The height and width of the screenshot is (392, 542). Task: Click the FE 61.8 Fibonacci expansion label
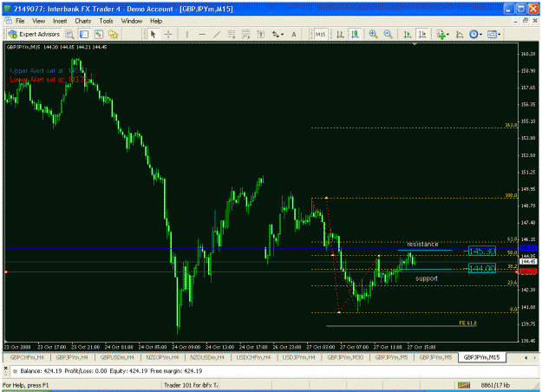pyautogui.click(x=467, y=323)
